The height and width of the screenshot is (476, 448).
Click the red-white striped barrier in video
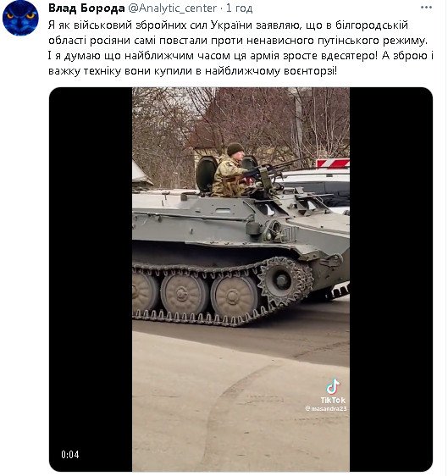click(x=333, y=163)
